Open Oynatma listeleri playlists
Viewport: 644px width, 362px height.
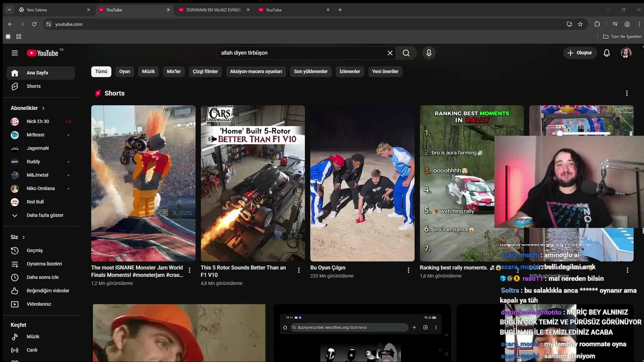click(41, 264)
